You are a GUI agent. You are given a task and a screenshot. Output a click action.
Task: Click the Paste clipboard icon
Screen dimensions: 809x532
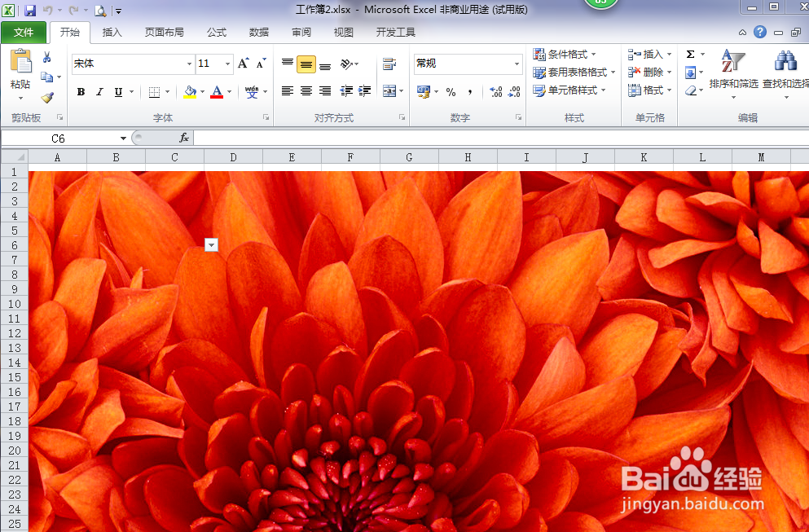(20, 61)
